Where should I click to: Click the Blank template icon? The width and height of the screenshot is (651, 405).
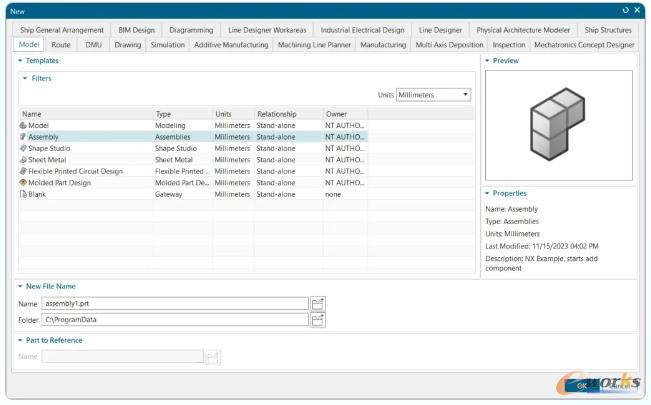[23, 194]
